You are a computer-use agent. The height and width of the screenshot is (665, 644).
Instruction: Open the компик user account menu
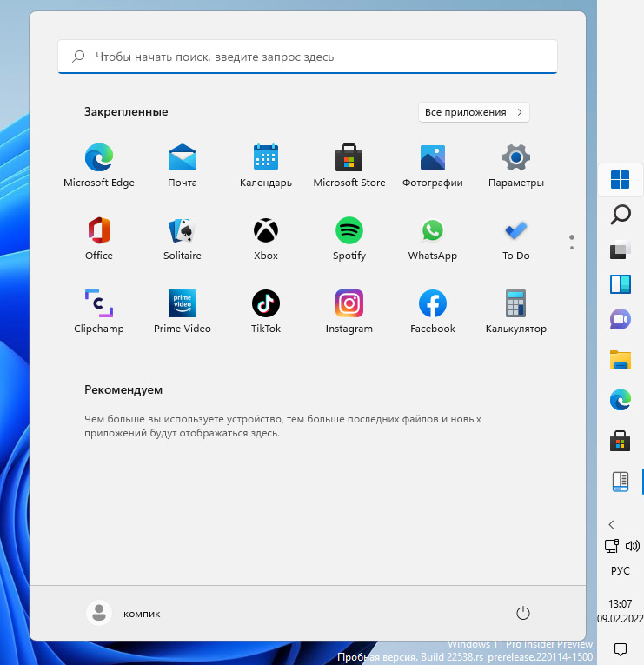[123, 613]
